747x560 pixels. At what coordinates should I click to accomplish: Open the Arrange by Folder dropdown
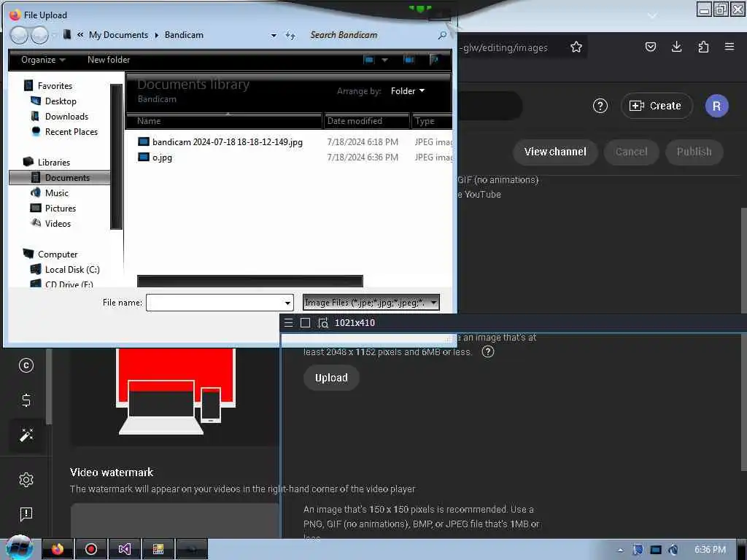(x=408, y=91)
